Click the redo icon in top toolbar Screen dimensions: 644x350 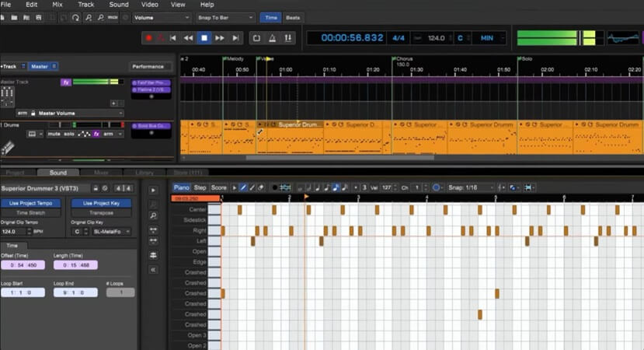tap(75, 18)
